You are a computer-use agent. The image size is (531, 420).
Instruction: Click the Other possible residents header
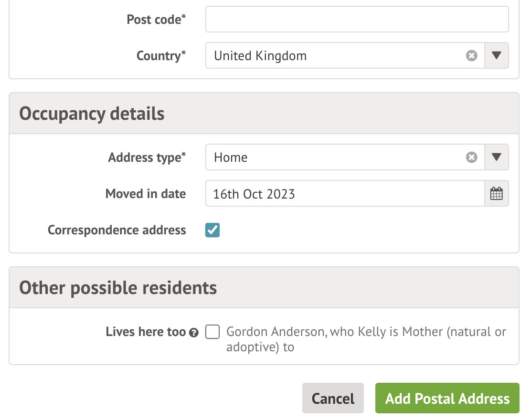point(118,288)
